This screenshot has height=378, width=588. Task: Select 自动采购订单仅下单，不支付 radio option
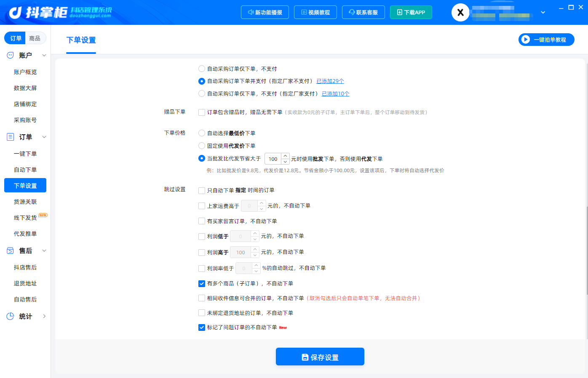(202, 69)
